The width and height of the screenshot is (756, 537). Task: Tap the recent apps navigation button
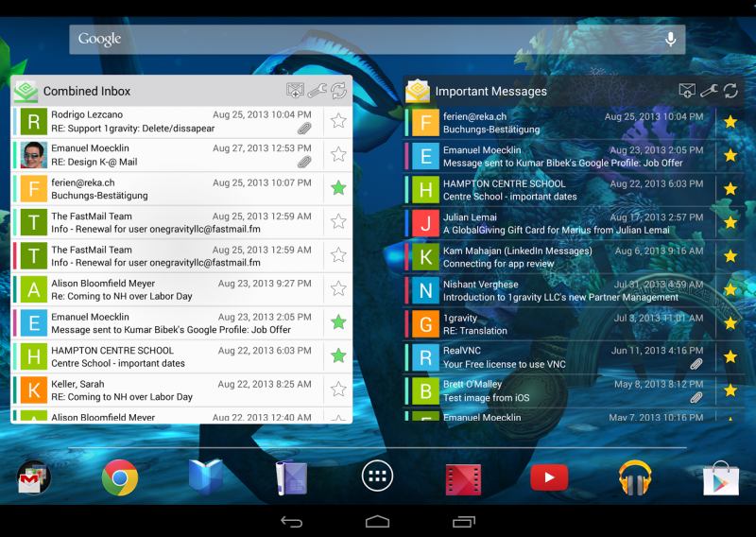pyautogui.click(x=464, y=522)
